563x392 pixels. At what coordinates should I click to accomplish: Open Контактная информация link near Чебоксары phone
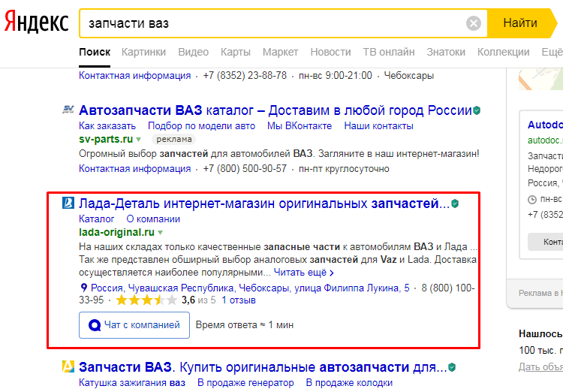coord(134,75)
